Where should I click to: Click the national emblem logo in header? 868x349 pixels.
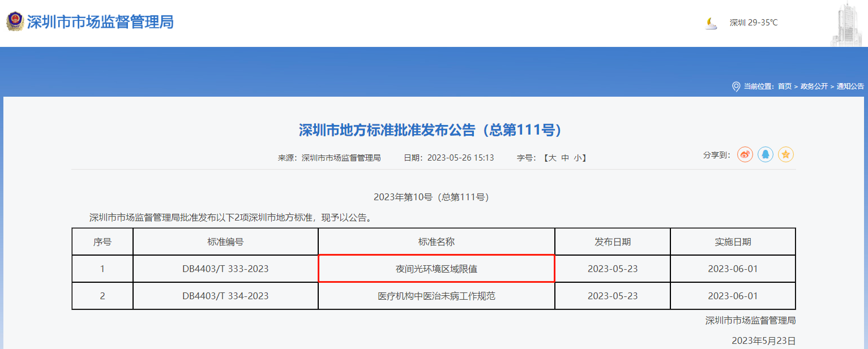tap(15, 22)
